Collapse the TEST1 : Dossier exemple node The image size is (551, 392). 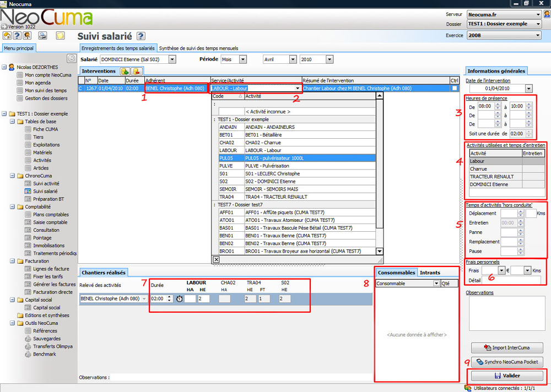[x=4, y=114]
